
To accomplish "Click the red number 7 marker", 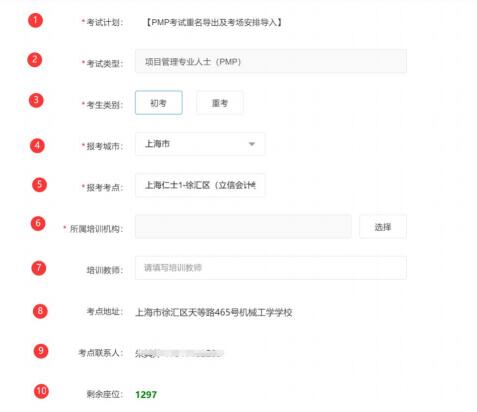I will tap(39, 268).
